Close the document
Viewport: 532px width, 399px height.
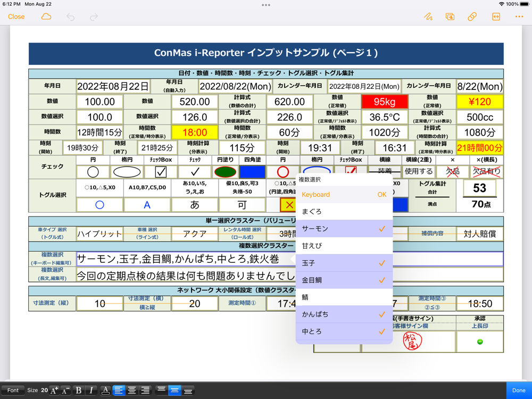coord(16,16)
